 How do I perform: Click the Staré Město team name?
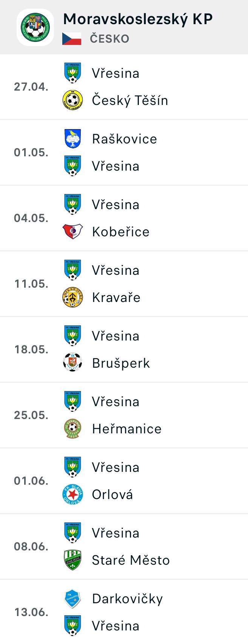click(131, 560)
